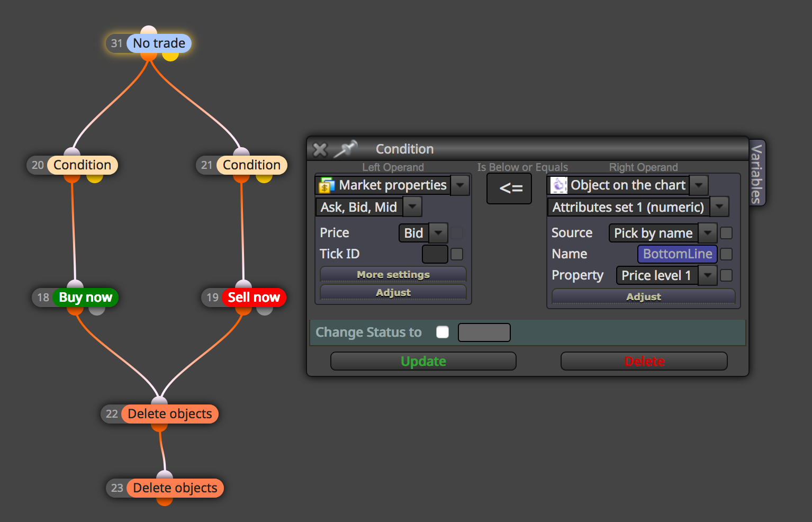The image size is (812, 522).
Task: Enable the Change Status to checkbox
Action: (x=443, y=332)
